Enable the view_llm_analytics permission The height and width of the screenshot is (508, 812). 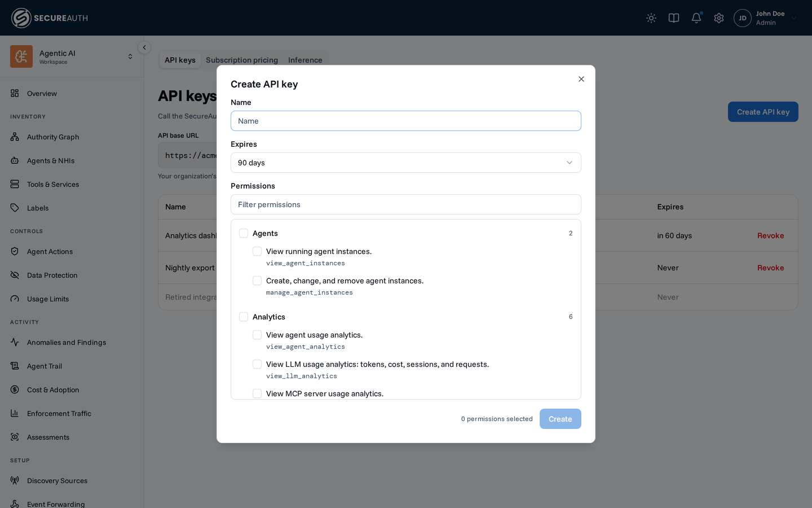click(257, 364)
